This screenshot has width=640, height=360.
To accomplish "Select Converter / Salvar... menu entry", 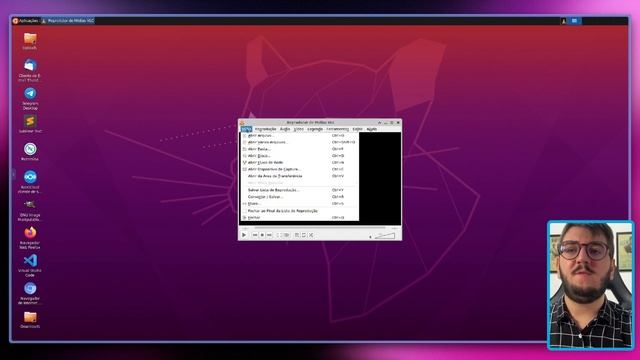I will [x=299, y=197].
